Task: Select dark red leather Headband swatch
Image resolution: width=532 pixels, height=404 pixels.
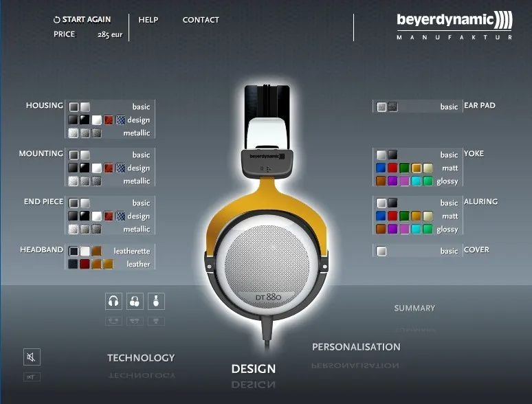Action: coord(85,265)
